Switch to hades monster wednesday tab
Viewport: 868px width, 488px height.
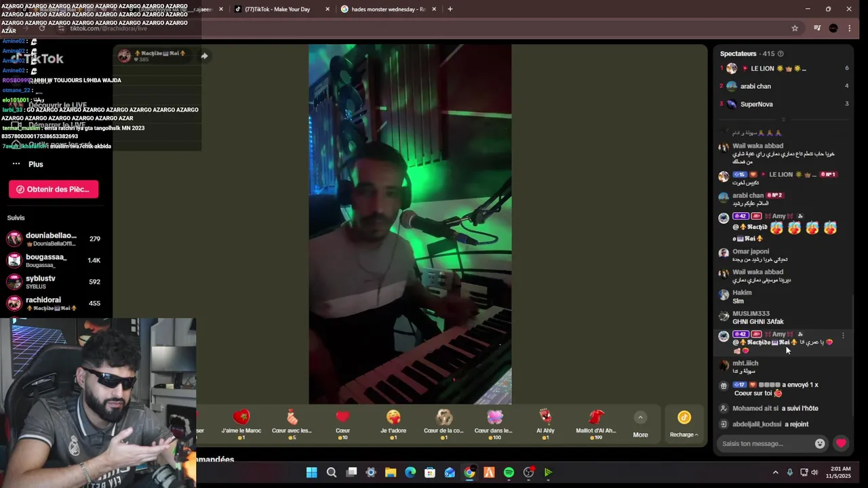click(387, 9)
